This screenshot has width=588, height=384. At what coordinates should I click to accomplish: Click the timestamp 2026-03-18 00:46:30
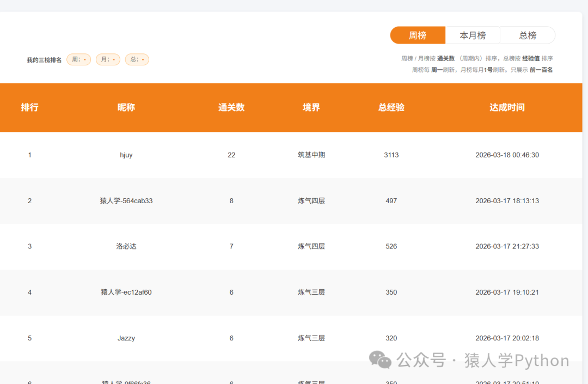(507, 155)
